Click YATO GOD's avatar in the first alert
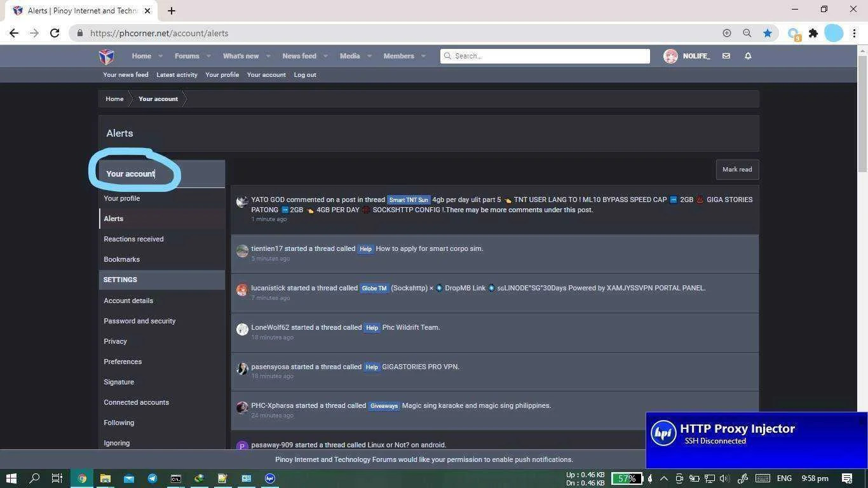This screenshot has height=488, width=868. point(242,202)
